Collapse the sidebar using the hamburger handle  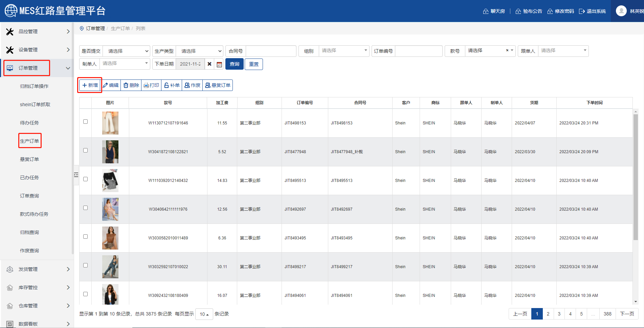76,175
